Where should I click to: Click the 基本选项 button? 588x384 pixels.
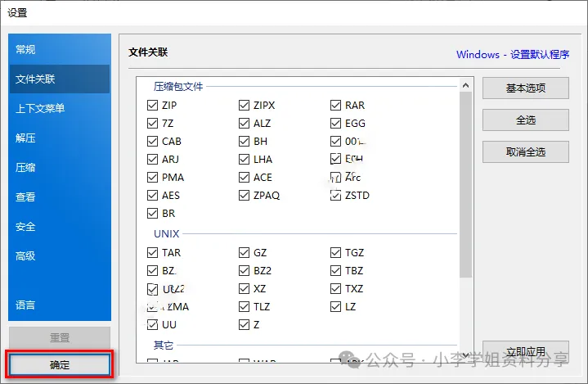[x=525, y=88]
